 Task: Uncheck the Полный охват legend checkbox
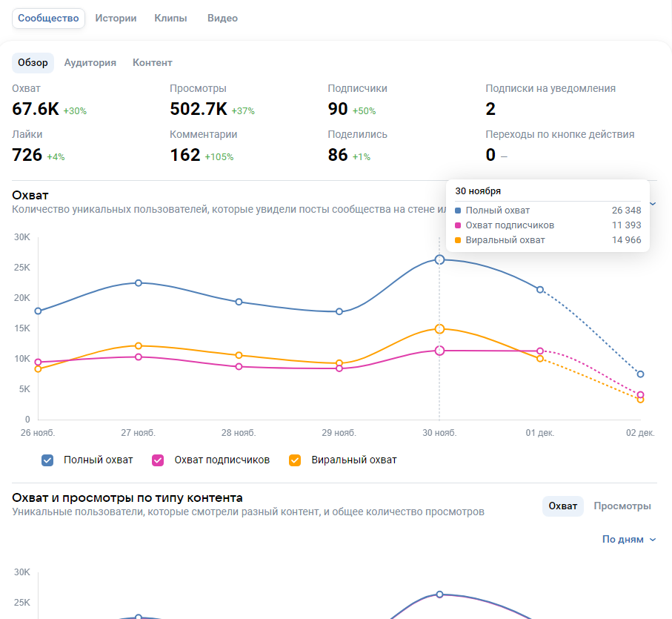click(x=48, y=460)
